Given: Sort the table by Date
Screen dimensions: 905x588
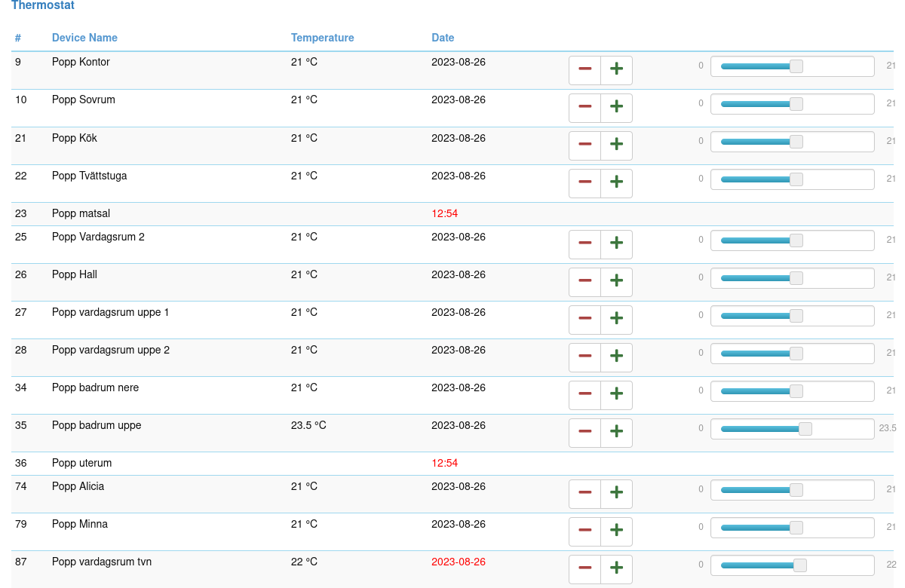Looking at the screenshot, I should coord(443,38).
